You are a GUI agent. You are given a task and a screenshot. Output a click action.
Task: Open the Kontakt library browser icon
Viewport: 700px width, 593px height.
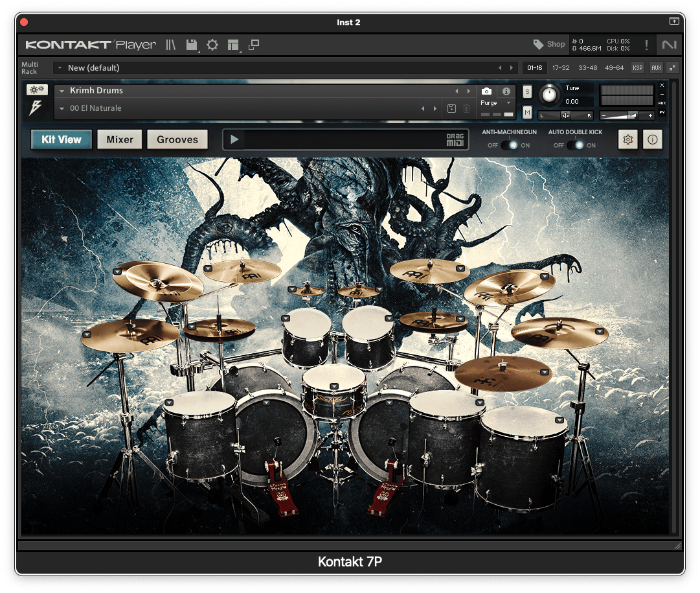(x=170, y=45)
